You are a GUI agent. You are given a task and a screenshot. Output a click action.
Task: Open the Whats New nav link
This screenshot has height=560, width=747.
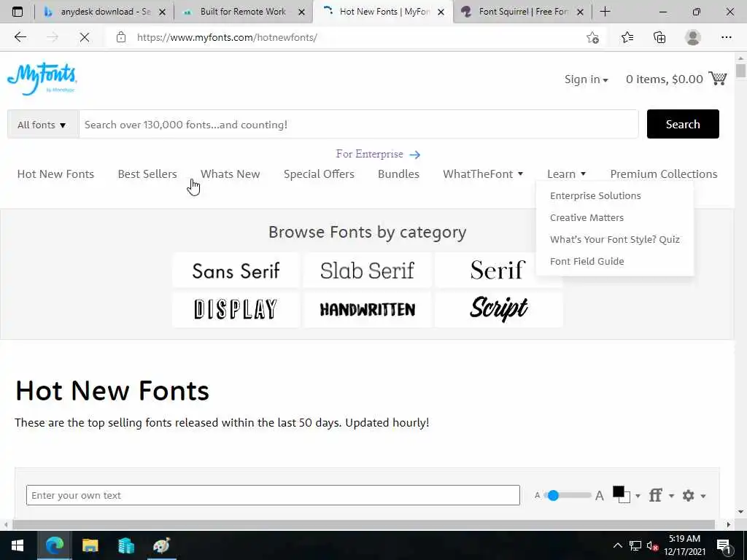click(x=230, y=174)
